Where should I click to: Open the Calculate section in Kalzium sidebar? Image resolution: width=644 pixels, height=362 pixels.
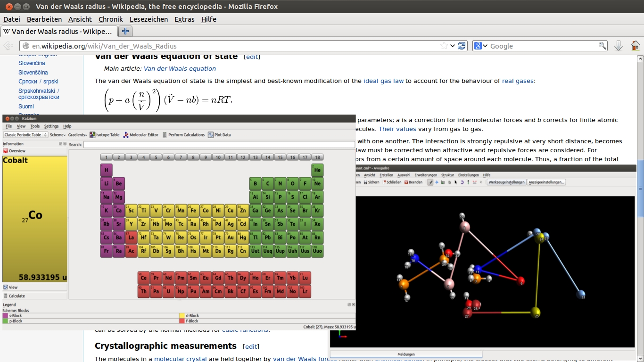coord(35,296)
